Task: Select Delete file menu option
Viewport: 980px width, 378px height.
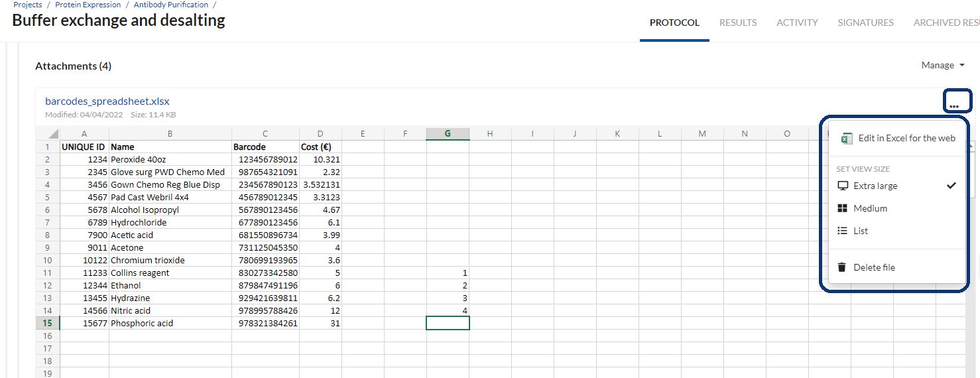Action: [x=874, y=267]
